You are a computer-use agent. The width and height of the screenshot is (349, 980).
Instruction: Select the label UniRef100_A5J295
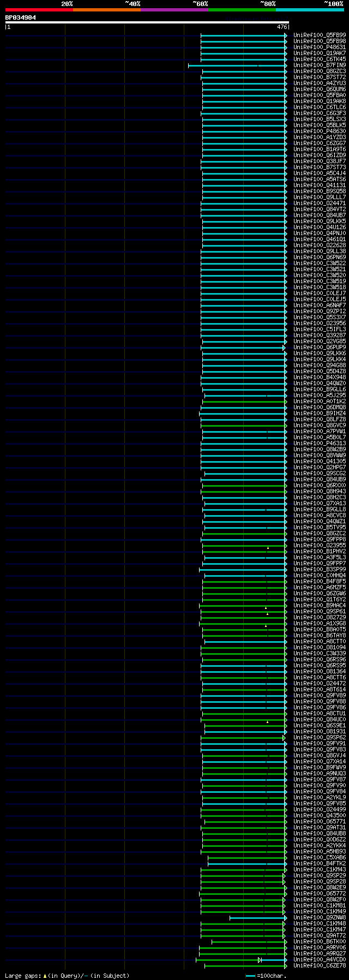pyautogui.click(x=320, y=395)
